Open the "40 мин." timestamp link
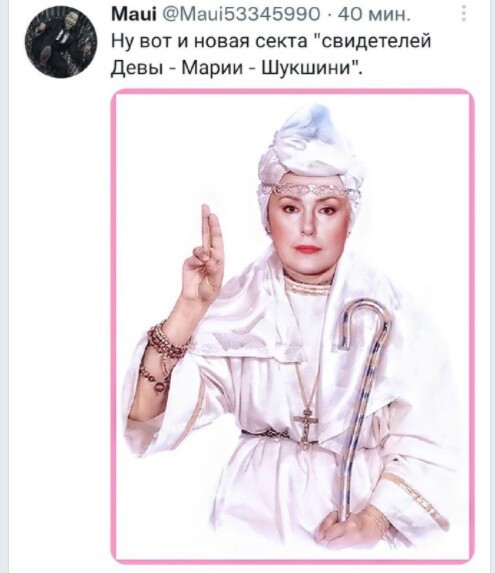The height and width of the screenshot is (573, 495). pos(374,15)
